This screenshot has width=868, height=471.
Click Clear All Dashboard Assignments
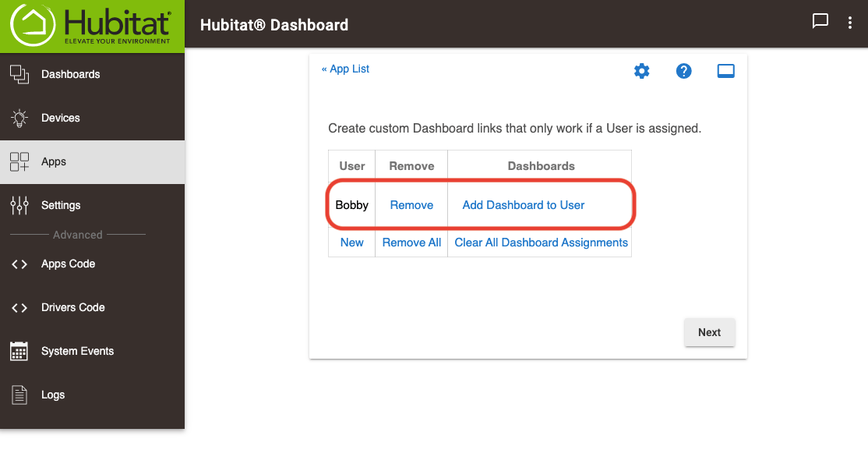click(x=540, y=243)
